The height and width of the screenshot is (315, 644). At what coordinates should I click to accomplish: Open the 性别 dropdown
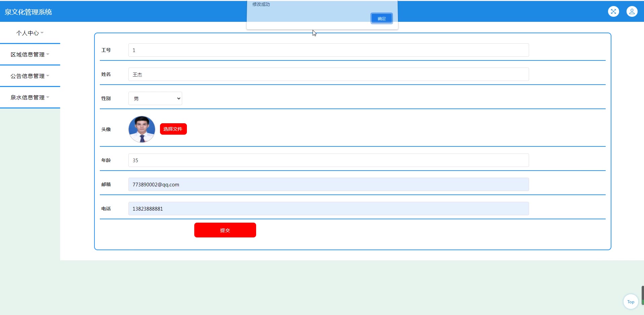tap(155, 98)
